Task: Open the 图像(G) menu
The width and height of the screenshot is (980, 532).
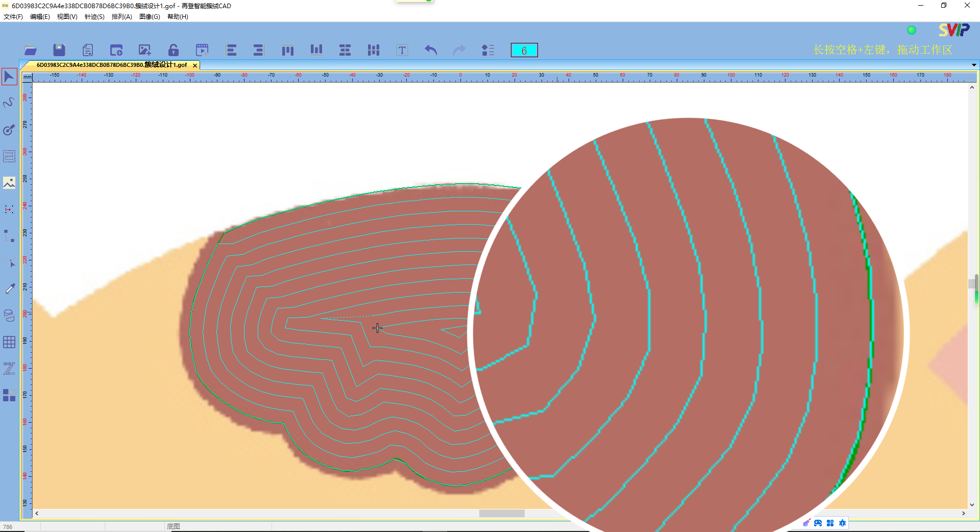Action: pyautogui.click(x=150, y=17)
